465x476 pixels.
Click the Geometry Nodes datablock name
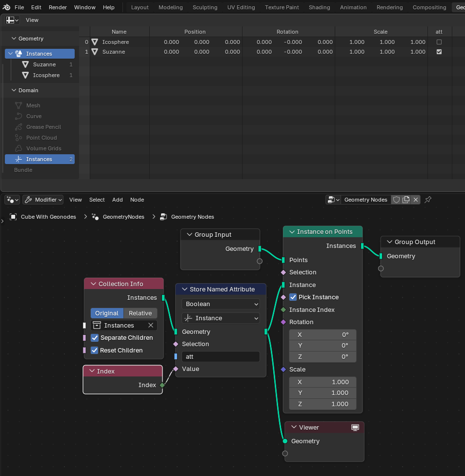point(365,200)
